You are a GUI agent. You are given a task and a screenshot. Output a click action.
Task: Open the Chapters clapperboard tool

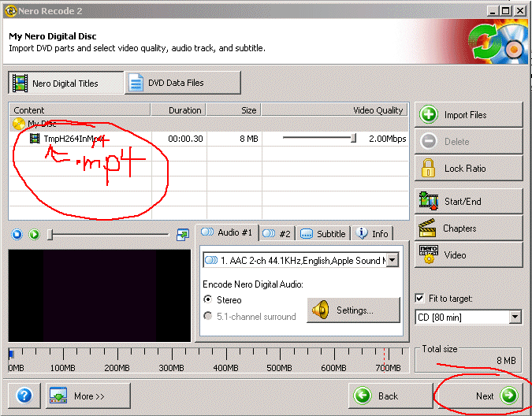(x=468, y=228)
